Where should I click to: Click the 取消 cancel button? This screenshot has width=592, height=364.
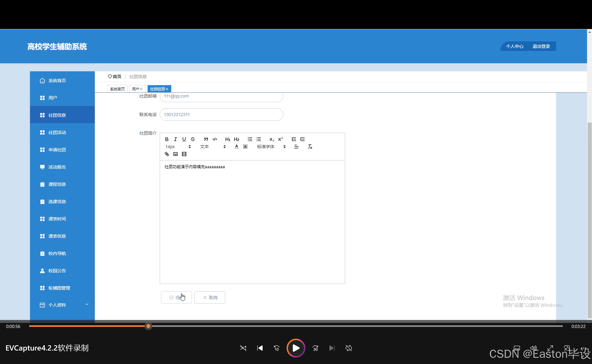[x=210, y=298]
